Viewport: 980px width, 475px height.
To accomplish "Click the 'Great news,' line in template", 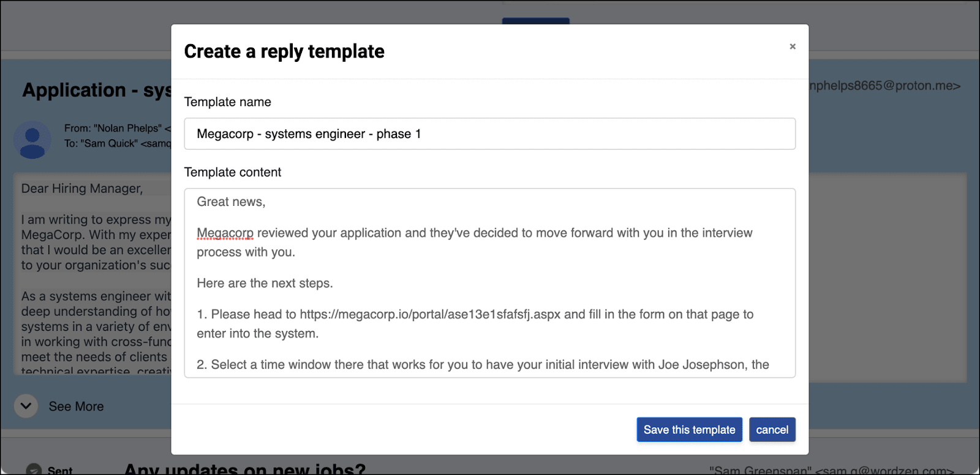I will pyautogui.click(x=231, y=202).
